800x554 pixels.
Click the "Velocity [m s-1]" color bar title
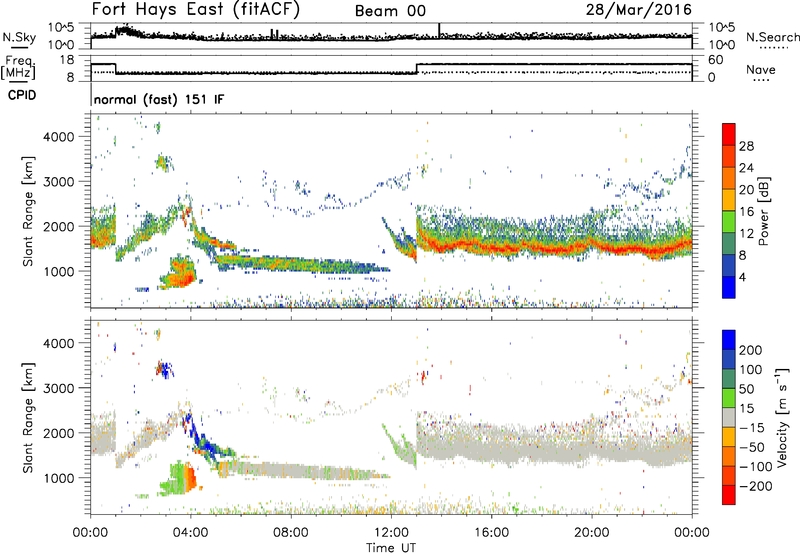pos(782,417)
